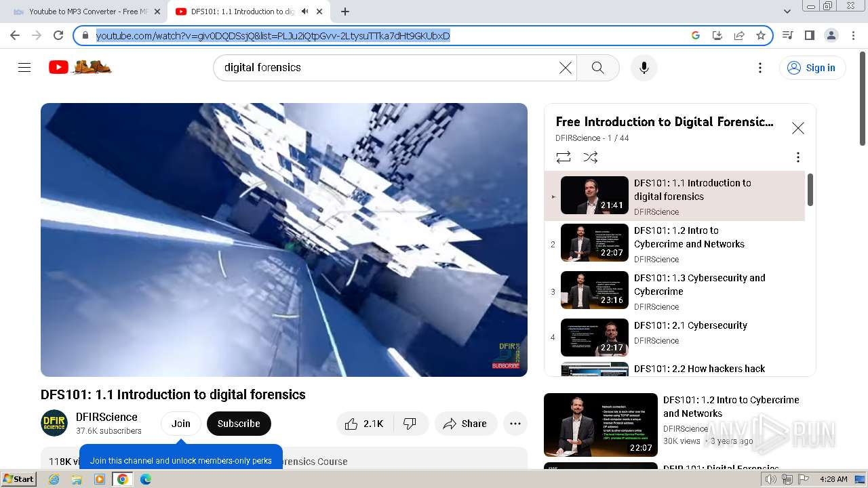Open Chrome three-dot menu
Screen dimensions: 868x488
click(x=854, y=35)
